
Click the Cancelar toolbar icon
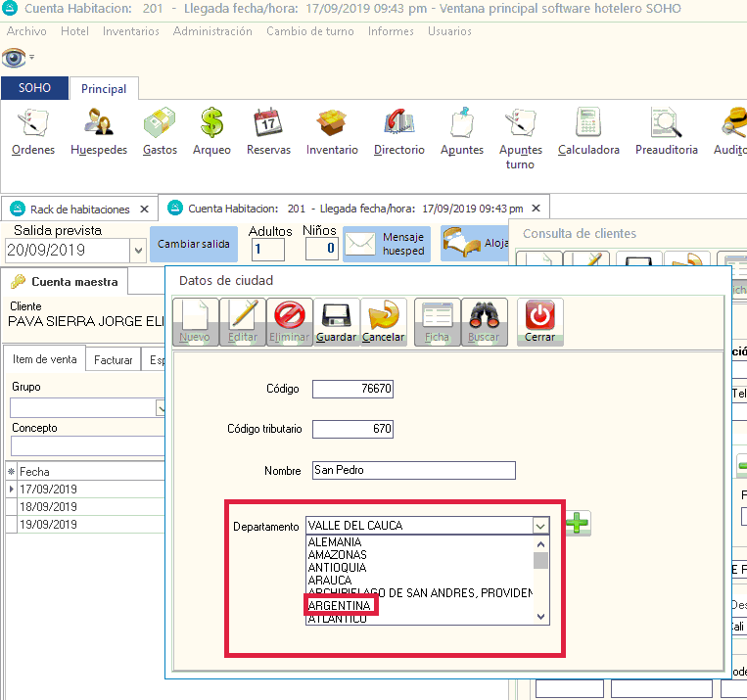[383, 322]
